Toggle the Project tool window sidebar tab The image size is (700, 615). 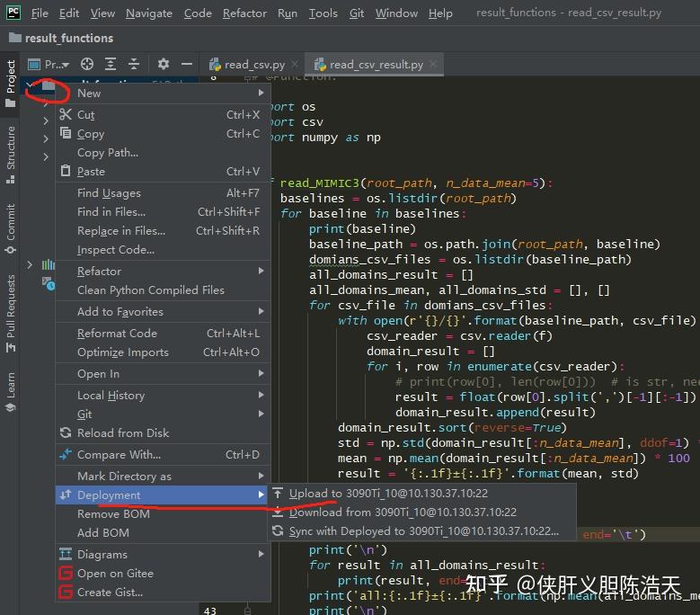[x=10, y=84]
